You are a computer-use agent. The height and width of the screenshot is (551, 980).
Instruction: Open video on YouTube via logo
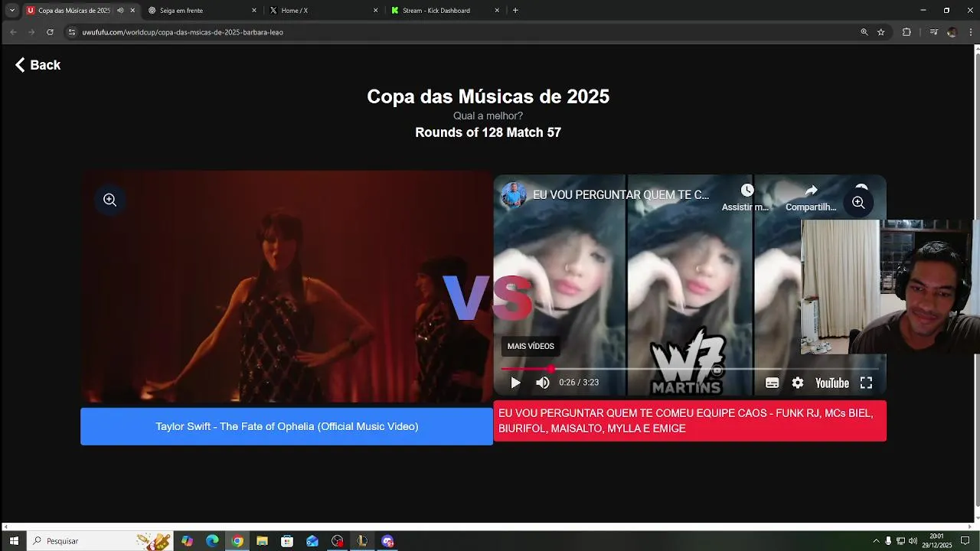(831, 383)
